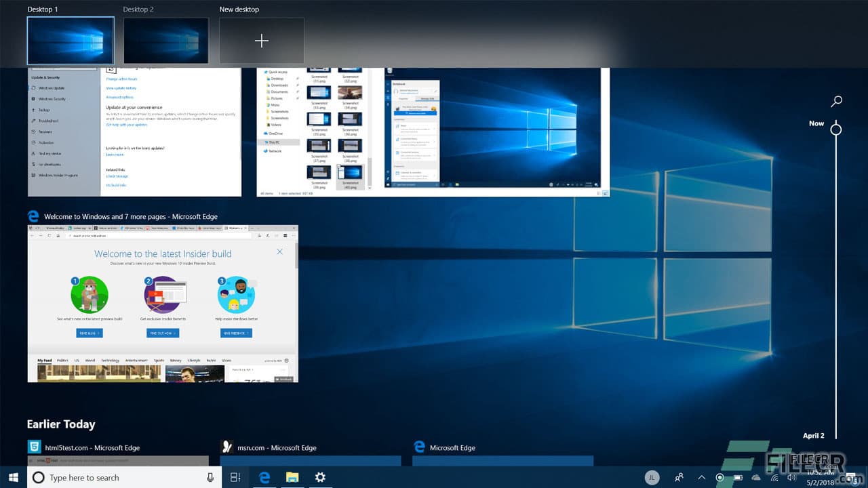Select the Desktop 1 thumbnail
This screenshot has width=868, height=488.
71,40
